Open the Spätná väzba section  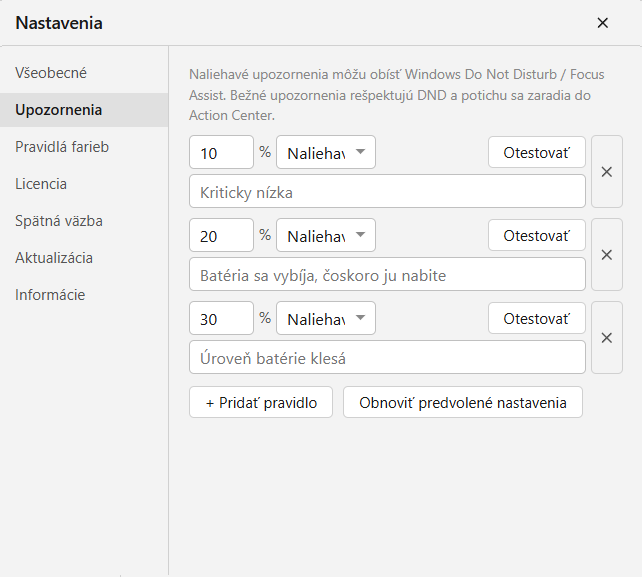[x=84, y=221]
